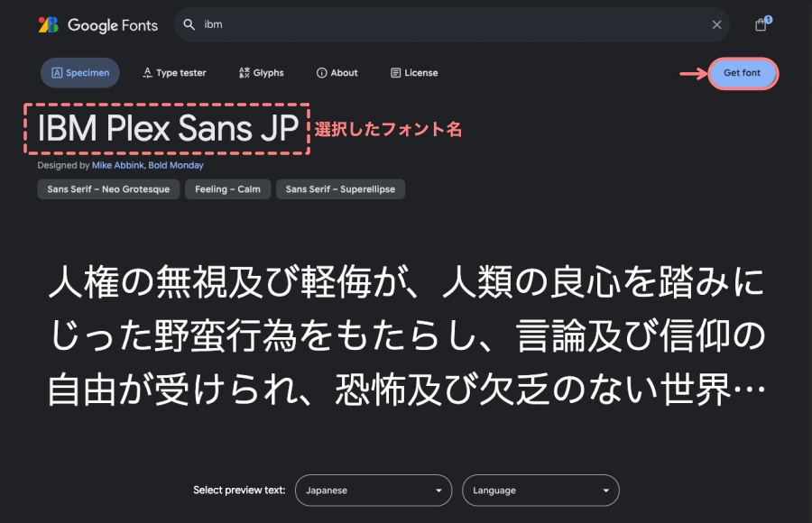This screenshot has height=523, width=812.
Task: Open designer Mike Abbink's link
Action: pos(118,165)
